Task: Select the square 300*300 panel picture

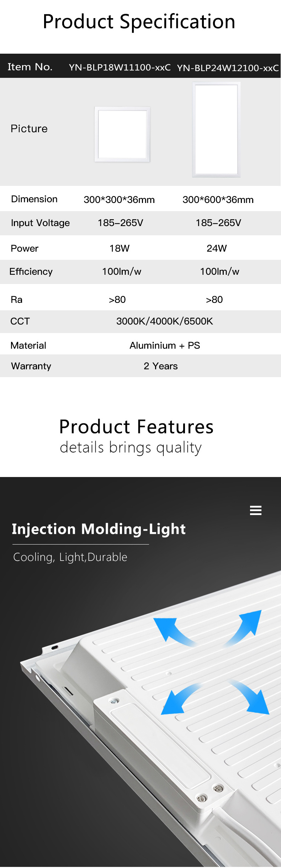Action: point(122,134)
